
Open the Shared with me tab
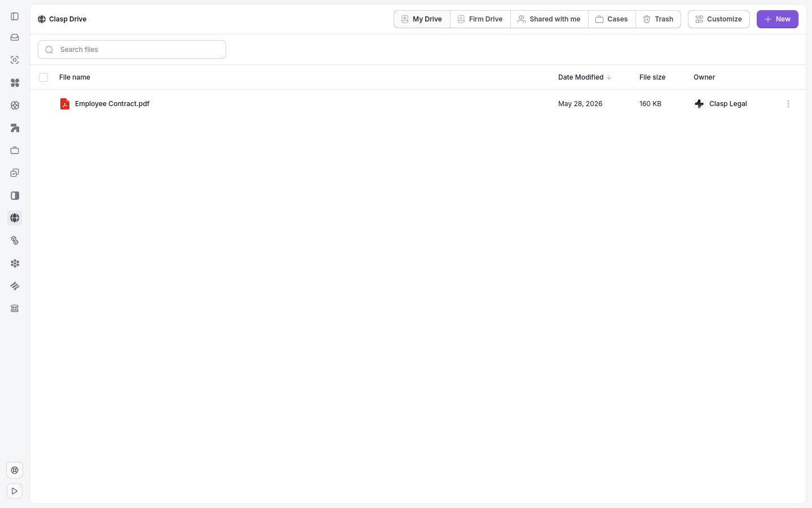pyautogui.click(x=549, y=19)
